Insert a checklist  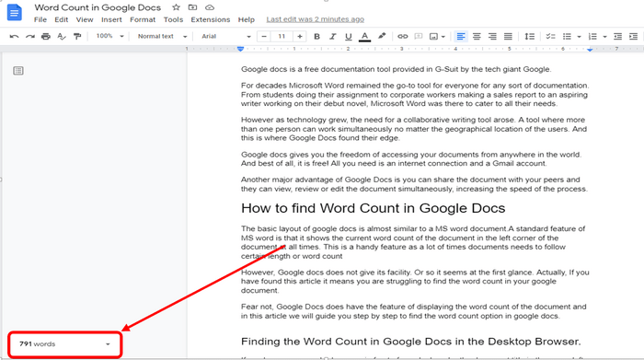tap(550, 37)
